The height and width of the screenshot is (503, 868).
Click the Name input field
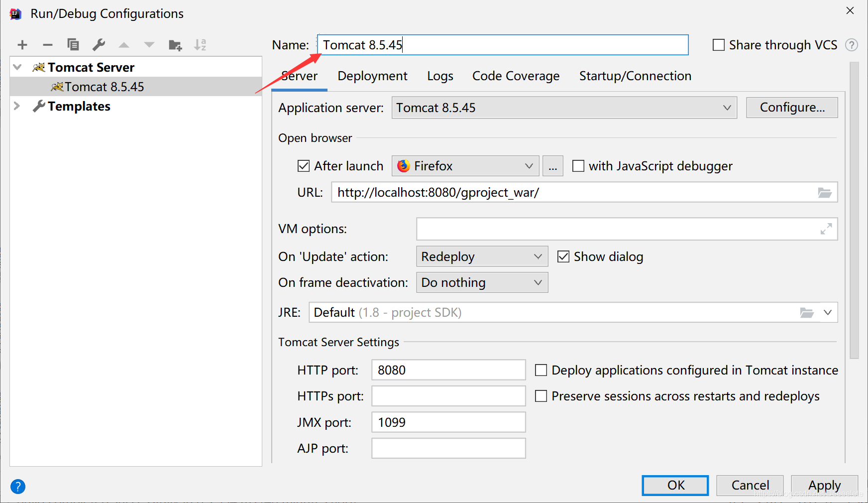click(x=503, y=45)
